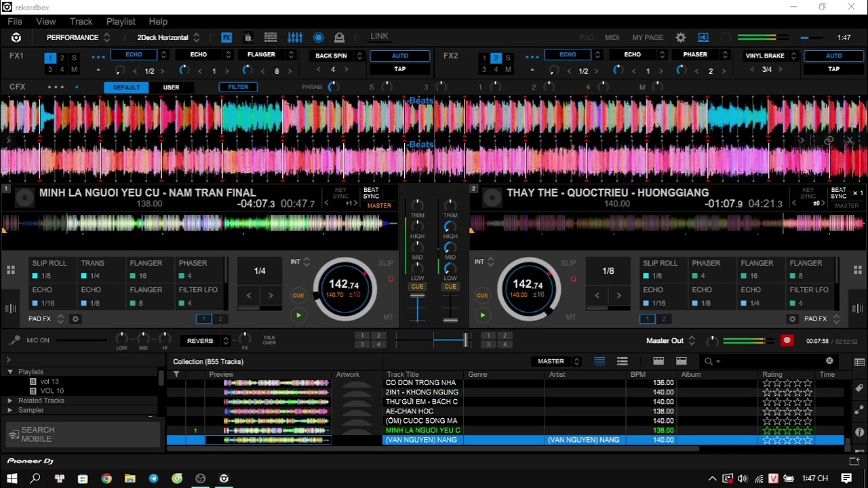Screen dimensions: 868x488
Task: Open the FX panel icon in top toolbar
Action: 226,38
